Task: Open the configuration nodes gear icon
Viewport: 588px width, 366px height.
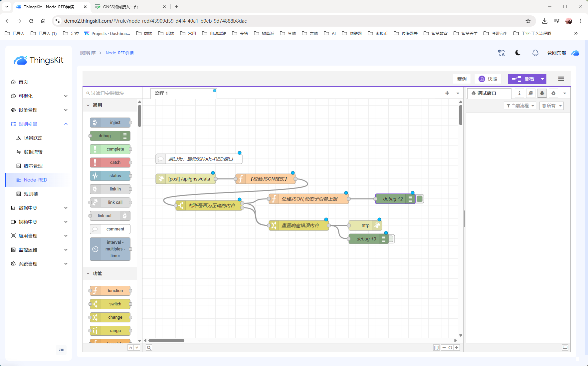Action: click(553, 93)
